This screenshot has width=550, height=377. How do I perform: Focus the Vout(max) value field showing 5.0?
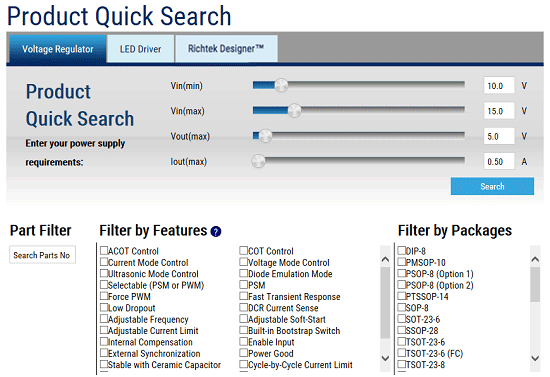pos(499,136)
